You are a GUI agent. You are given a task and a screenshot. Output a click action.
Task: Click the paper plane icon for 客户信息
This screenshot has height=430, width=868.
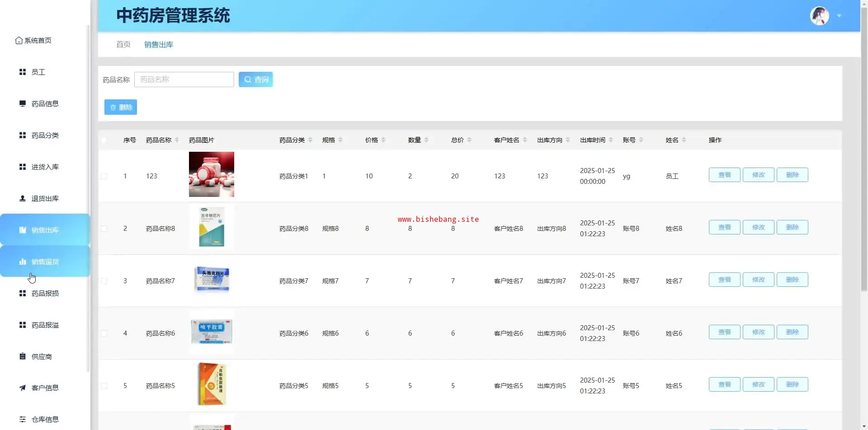coord(23,388)
